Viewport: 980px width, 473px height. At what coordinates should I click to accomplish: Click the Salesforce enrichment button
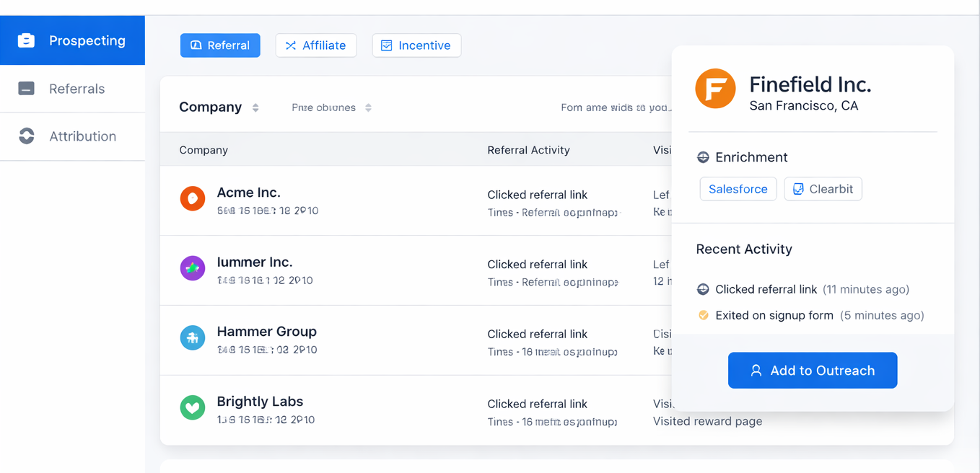click(738, 189)
